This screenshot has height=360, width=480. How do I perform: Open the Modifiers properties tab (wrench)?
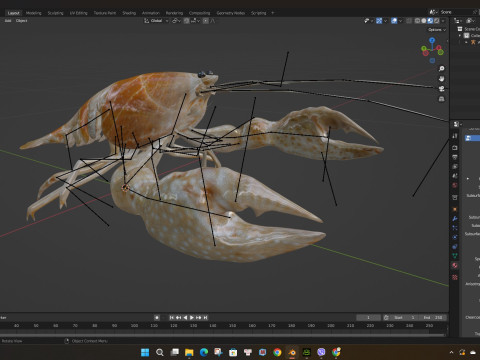tap(455, 218)
